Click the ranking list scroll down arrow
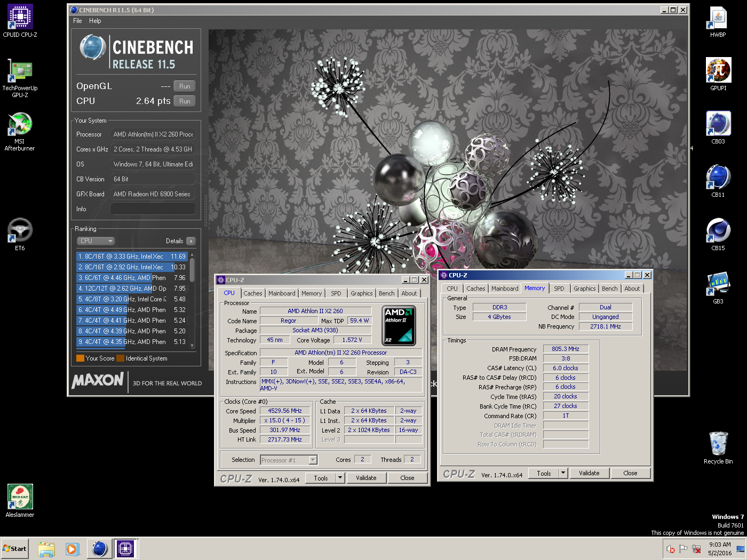 click(192, 346)
